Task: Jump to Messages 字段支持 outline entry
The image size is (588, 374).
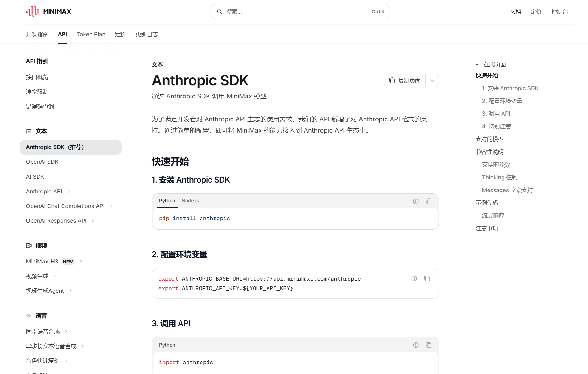Action: 508,190
